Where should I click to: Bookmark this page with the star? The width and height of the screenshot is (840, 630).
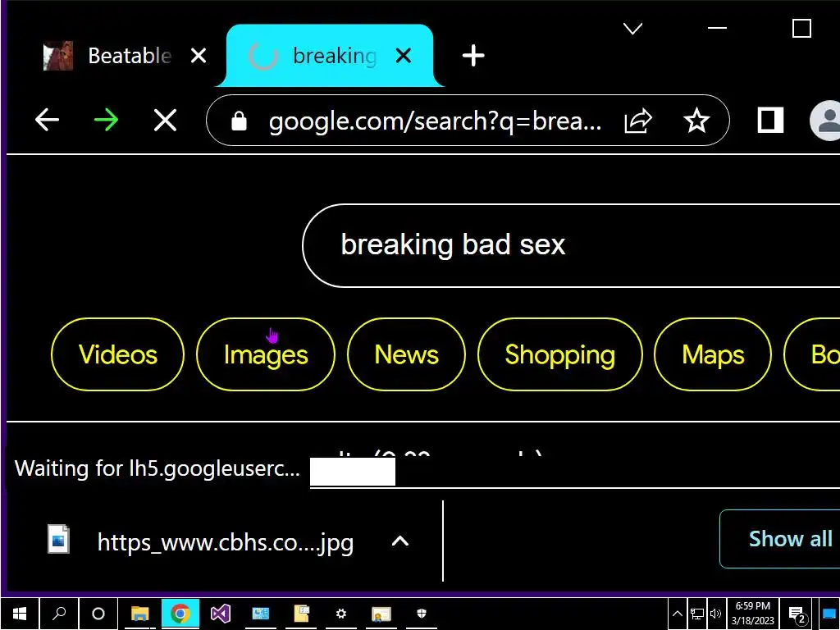tap(696, 121)
